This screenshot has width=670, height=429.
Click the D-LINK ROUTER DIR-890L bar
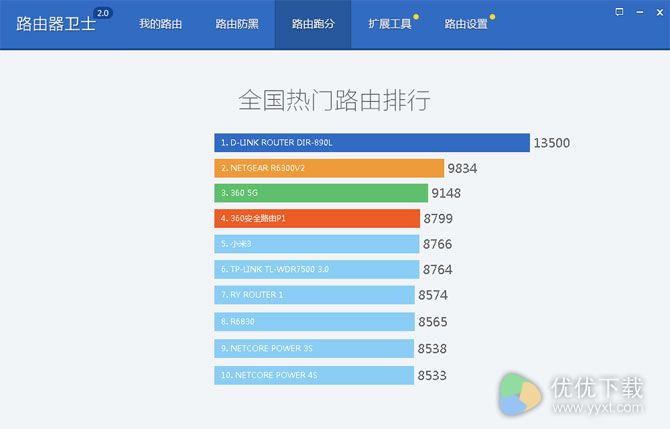(x=372, y=143)
